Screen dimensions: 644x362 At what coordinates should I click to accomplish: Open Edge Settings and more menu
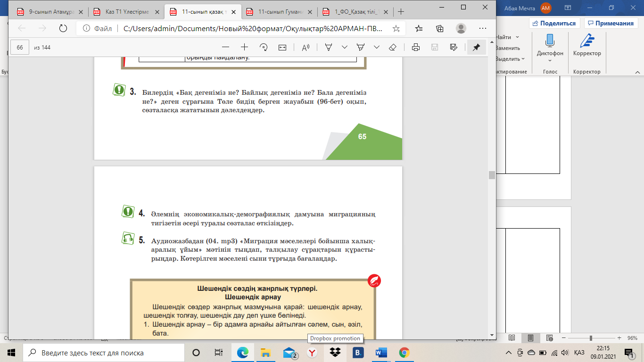point(482,28)
